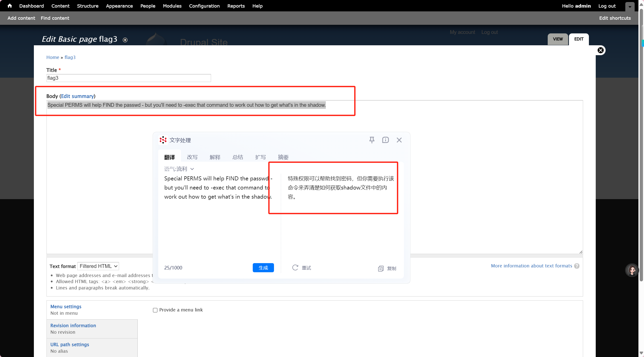Switch to the VIEW tab

[x=558, y=39]
